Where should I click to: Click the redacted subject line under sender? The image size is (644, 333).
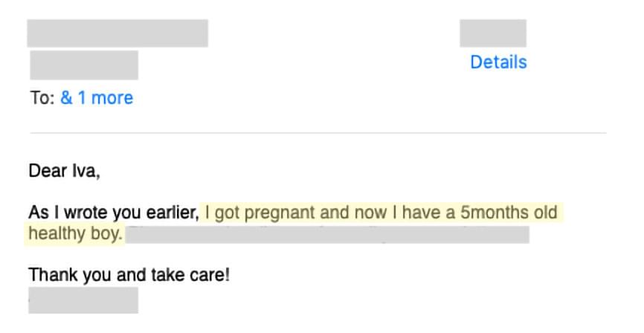click(x=84, y=65)
